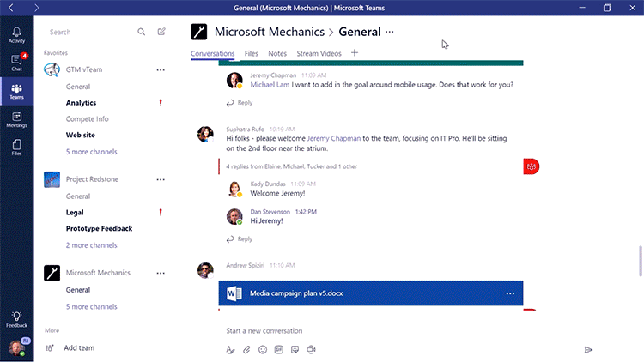
Task: Click the new chat compose icon
Action: click(161, 32)
